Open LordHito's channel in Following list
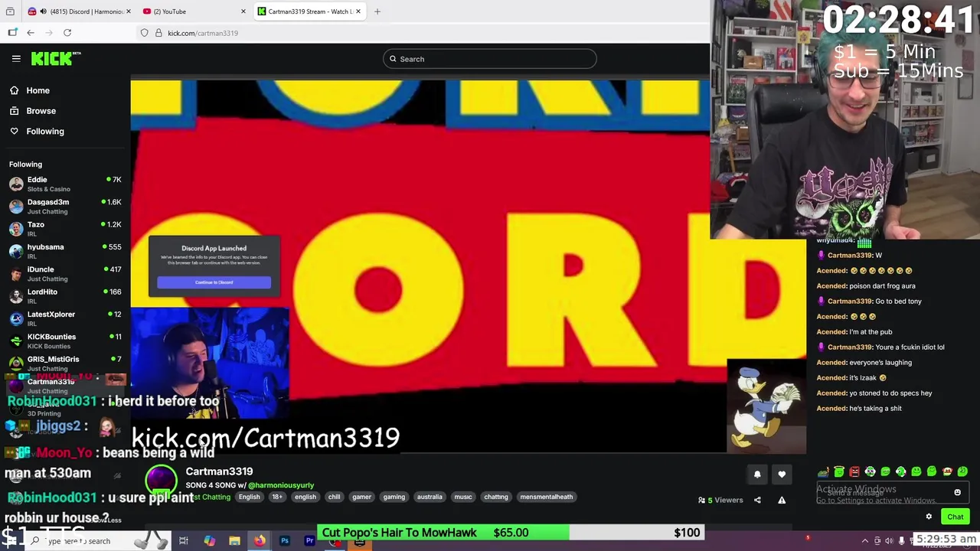980x551 pixels. pyautogui.click(x=65, y=296)
